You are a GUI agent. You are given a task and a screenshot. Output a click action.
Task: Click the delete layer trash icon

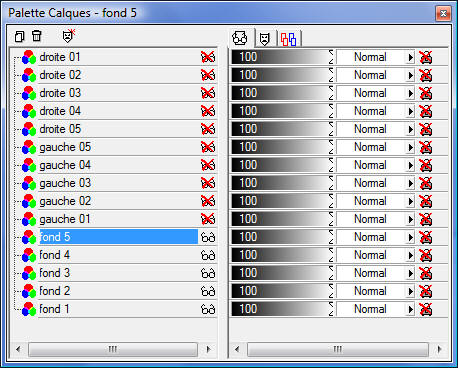pyautogui.click(x=37, y=36)
